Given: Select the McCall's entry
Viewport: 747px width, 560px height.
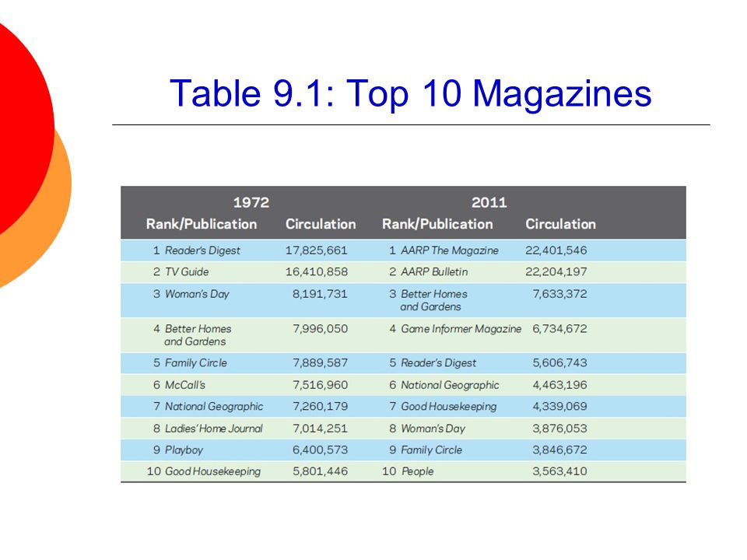Looking at the screenshot, I should 185,385.
